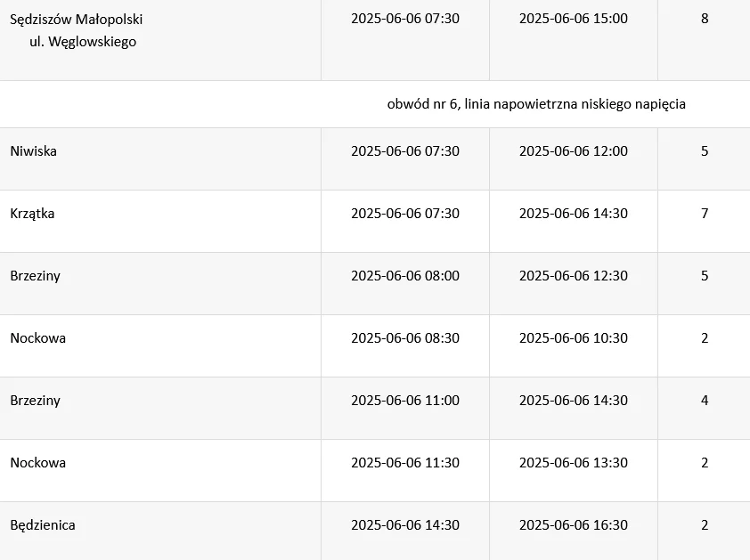Click the Krzątka location cell
This screenshot has height=560, width=750.
coord(33,214)
